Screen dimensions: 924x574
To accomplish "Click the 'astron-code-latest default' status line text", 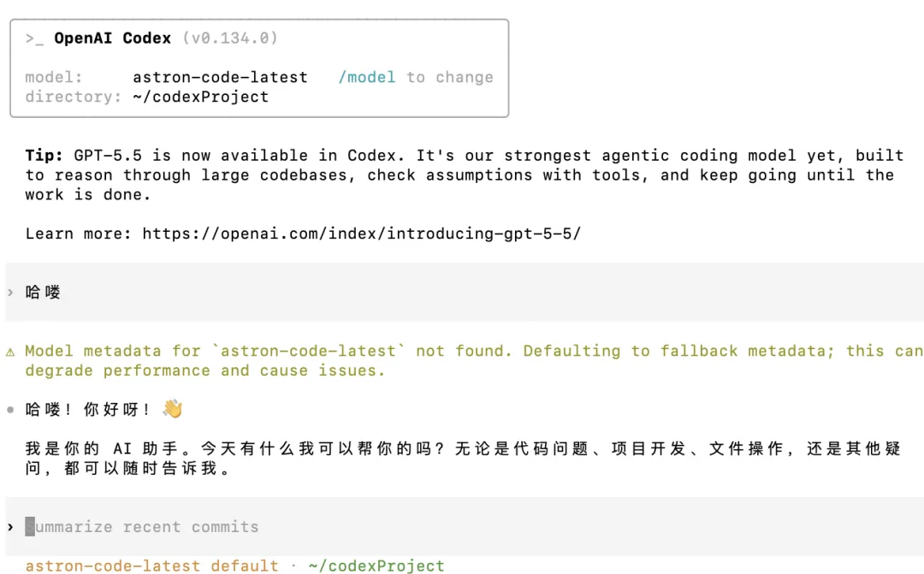I will tap(151, 565).
